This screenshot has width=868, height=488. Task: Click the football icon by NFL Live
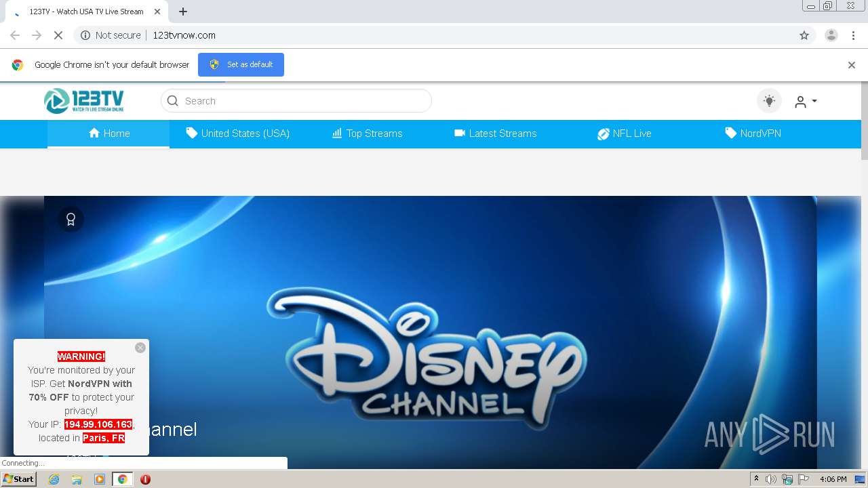pos(604,134)
